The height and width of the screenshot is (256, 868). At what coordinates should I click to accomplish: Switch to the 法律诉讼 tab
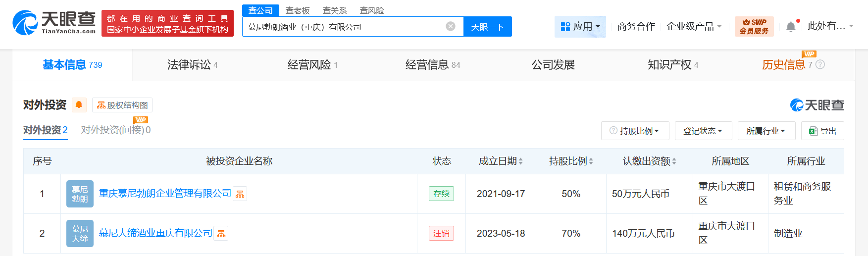pyautogui.click(x=192, y=65)
